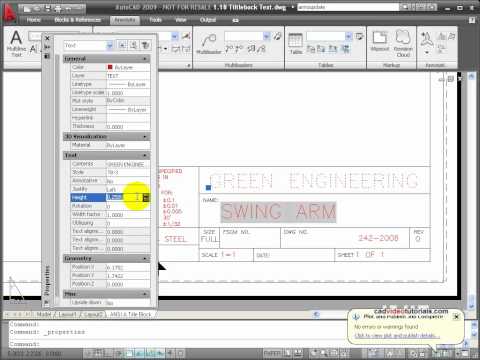The height and width of the screenshot is (360, 480).
Task: Click the Save icon in quick access toolbar
Action: 47,9
